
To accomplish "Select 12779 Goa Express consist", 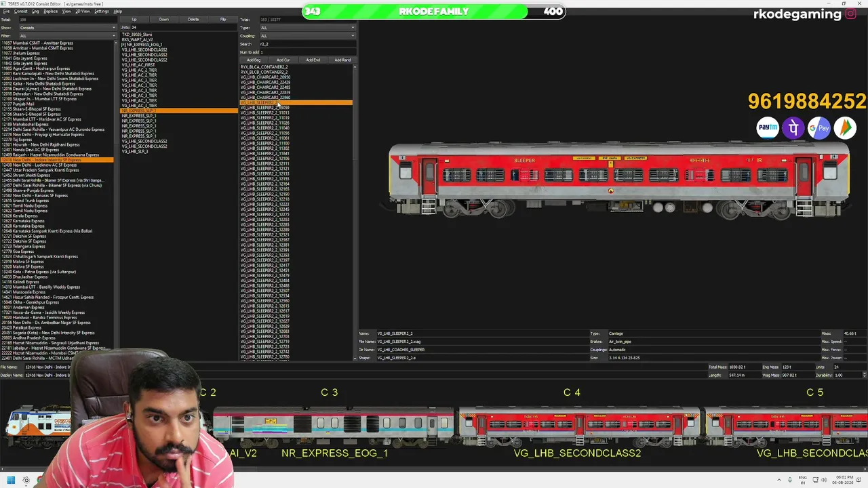I will point(18,251).
